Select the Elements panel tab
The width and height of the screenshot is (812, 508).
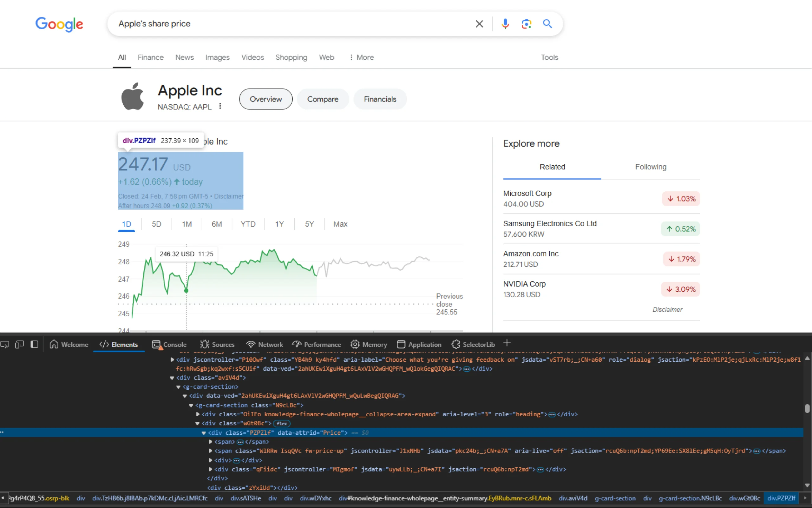click(x=119, y=344)
